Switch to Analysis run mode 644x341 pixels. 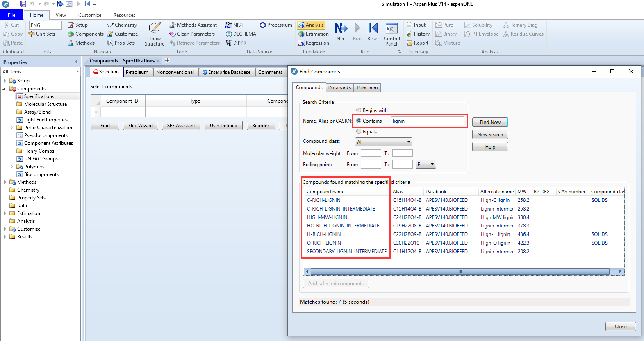point(311,25)
